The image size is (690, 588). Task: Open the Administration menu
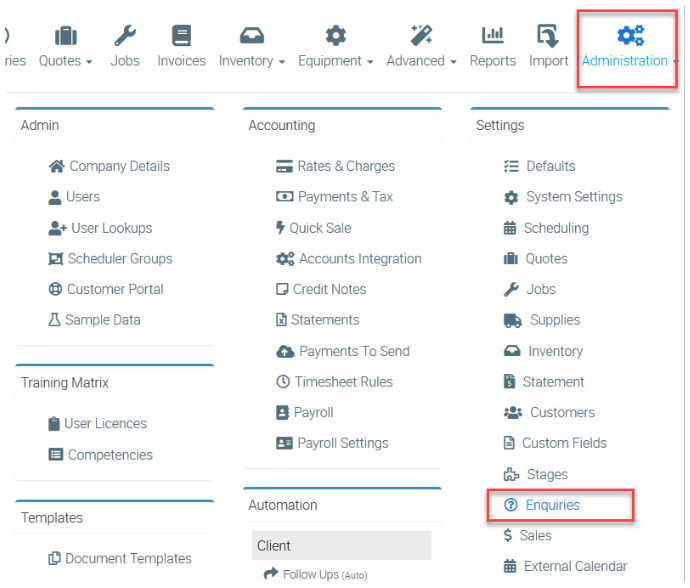click(x=629, y=49)
